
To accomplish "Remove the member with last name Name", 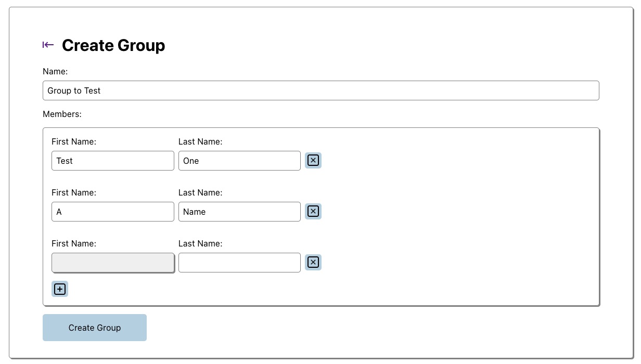I will point(313,212).
